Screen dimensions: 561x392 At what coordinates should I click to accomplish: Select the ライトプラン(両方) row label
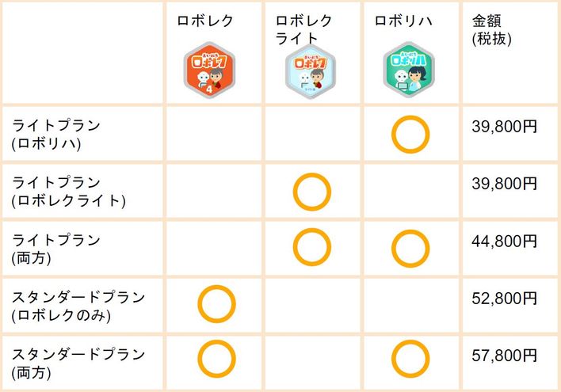click(x=56, y=249)
